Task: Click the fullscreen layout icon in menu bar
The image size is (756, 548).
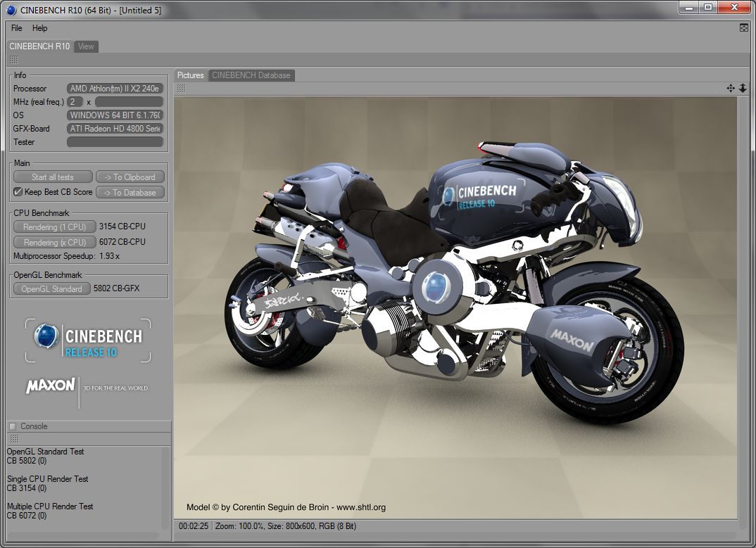Action: (x=743, y=28)
